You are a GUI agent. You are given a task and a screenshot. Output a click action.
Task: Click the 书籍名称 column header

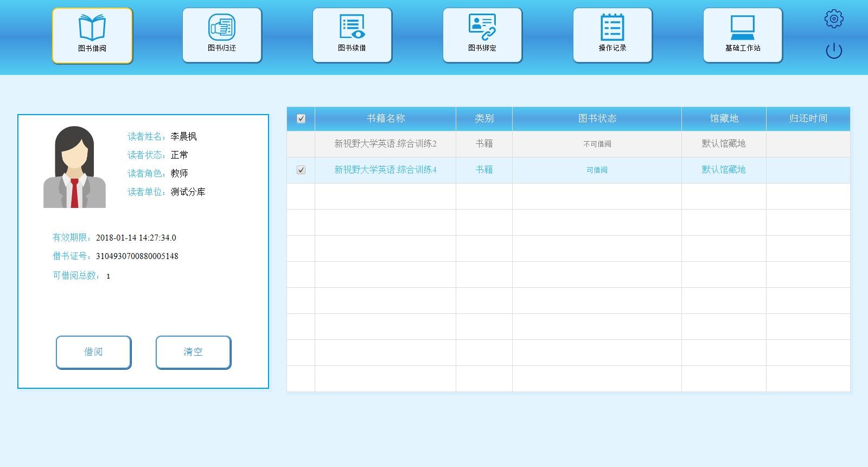tap(385, 118)
